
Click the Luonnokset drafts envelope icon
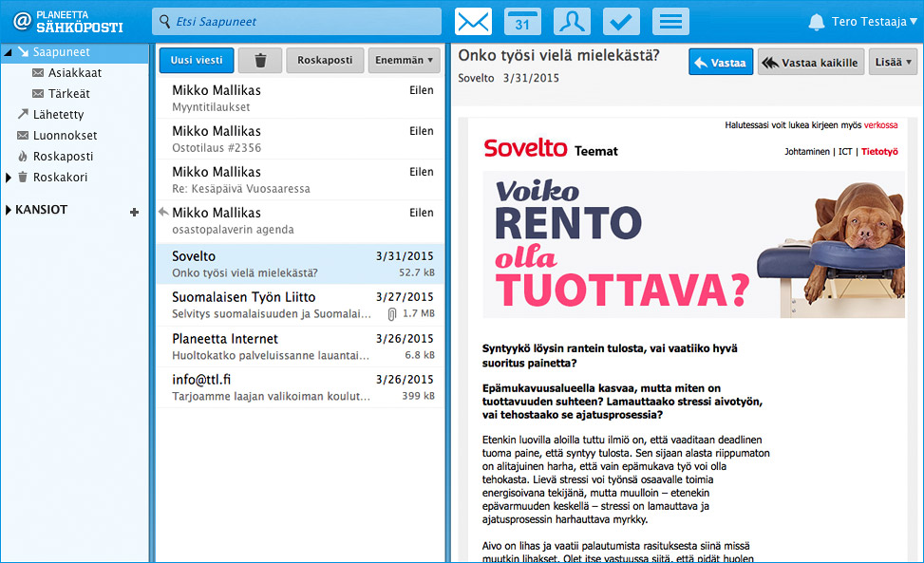click(x=23, y=136)
